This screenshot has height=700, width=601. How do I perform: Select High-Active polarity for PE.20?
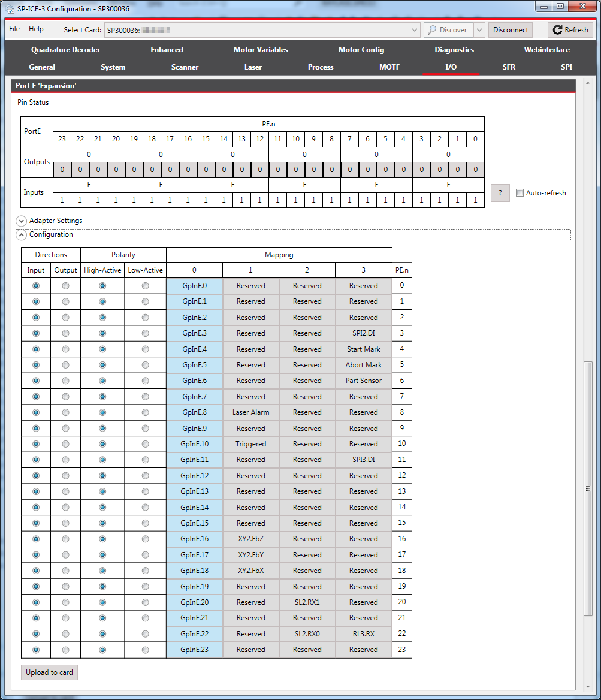[x=102, y=602]
